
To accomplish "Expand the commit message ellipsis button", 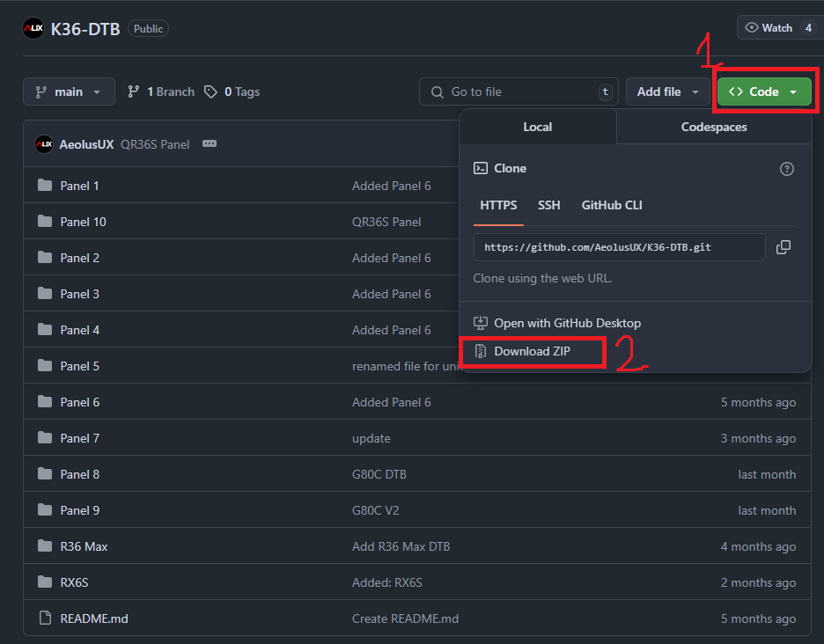I will pos(210,144).
